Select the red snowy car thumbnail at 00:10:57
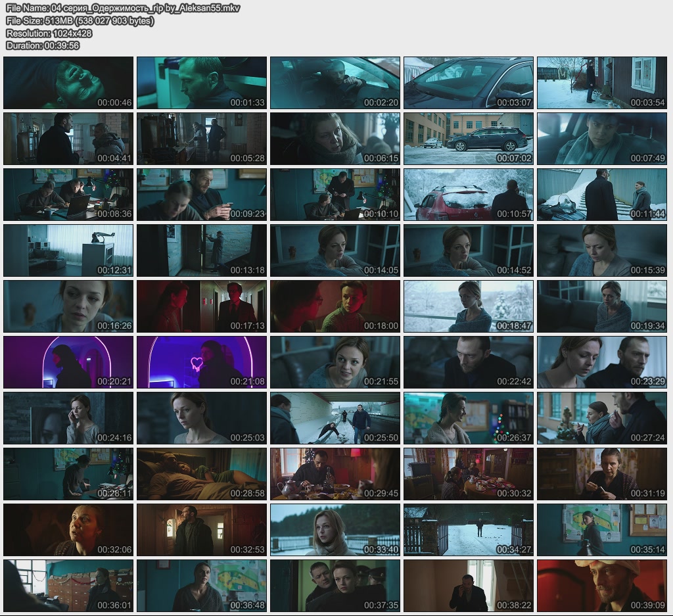 tap(469, 195)
